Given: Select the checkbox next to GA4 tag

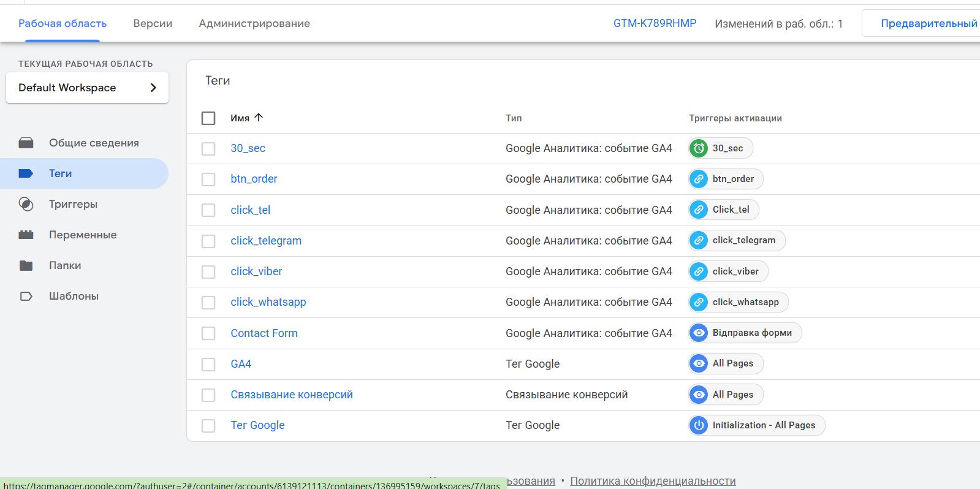Looking at the screenshot, I should pos(208,364).
